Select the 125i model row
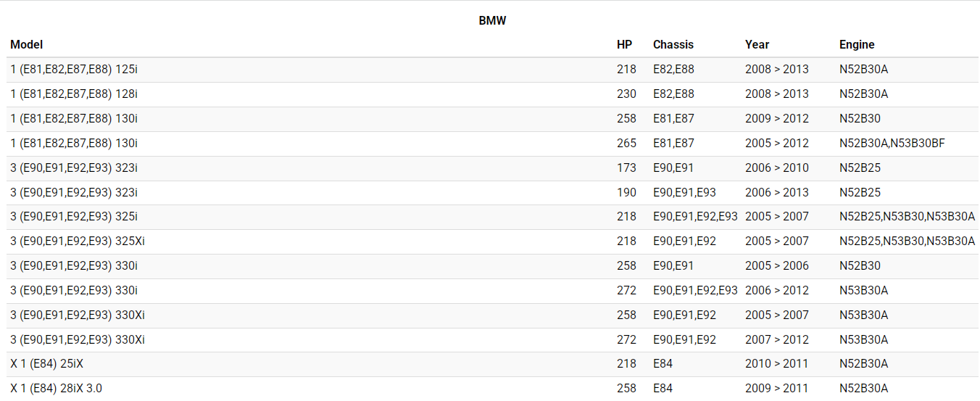The image size is (980, 401). (74, 70)
